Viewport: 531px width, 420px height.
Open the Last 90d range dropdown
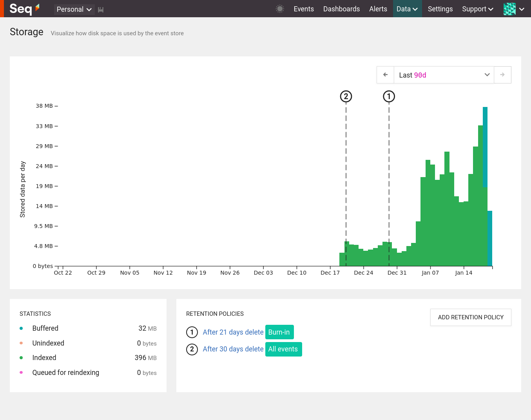(x=444, y=75)
